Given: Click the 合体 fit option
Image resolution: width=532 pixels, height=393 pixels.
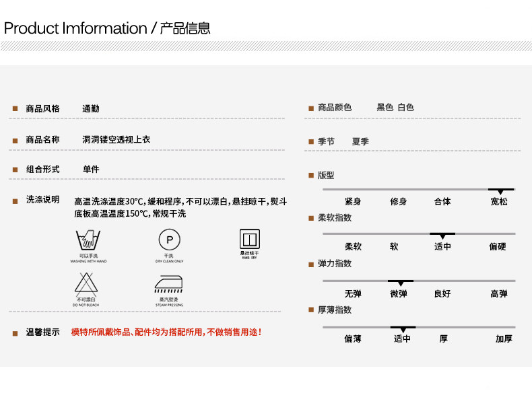Looking at the screenshot, I should tap(442, 201).
